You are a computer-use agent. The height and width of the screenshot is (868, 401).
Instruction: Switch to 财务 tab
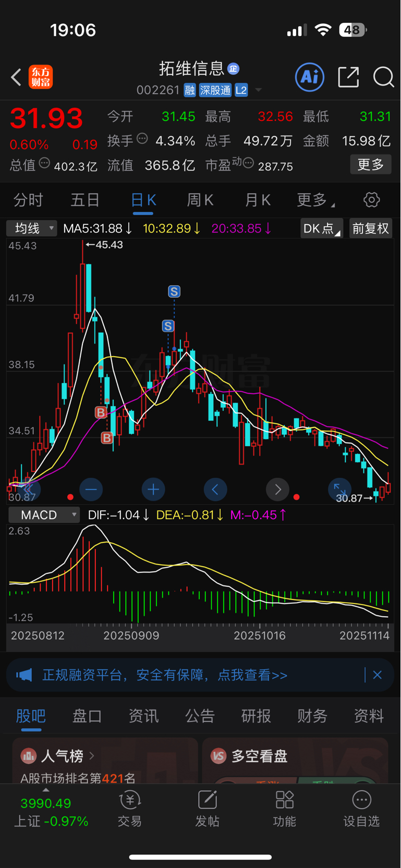(312, 716)
